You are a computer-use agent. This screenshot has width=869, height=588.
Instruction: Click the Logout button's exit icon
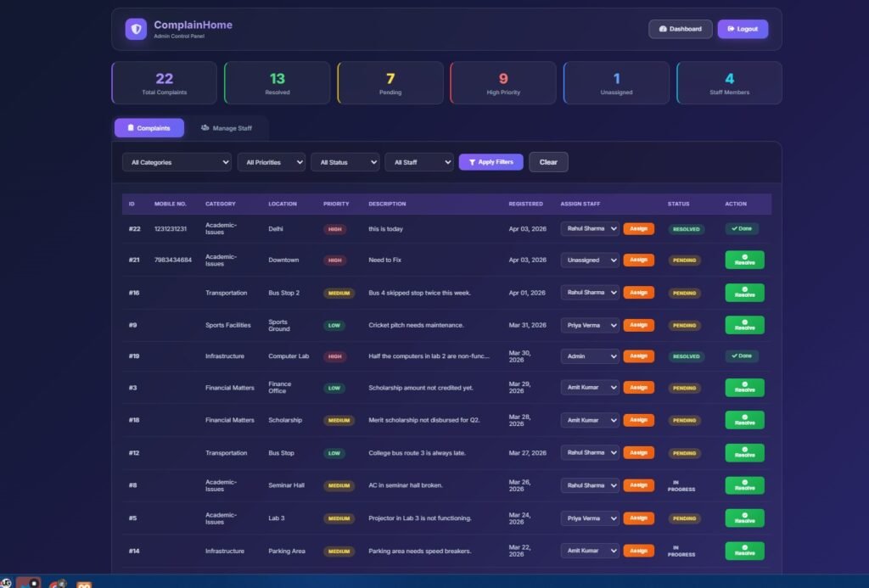tap(730, 29)
